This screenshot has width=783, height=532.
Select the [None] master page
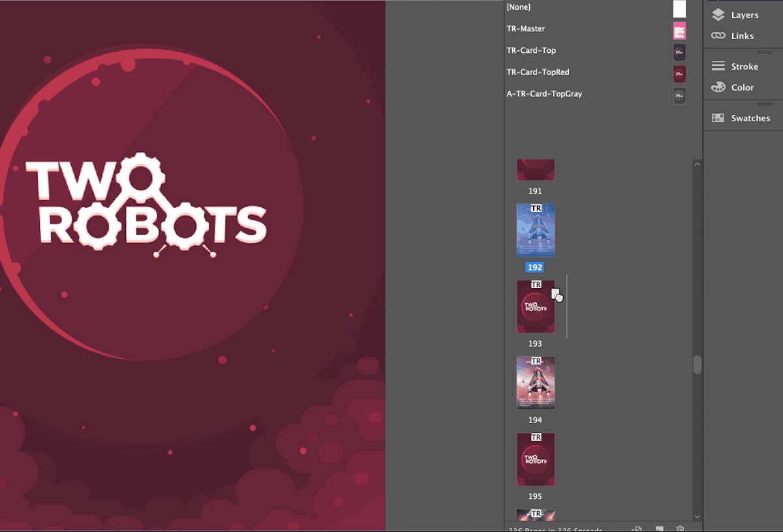coord(519,7)
